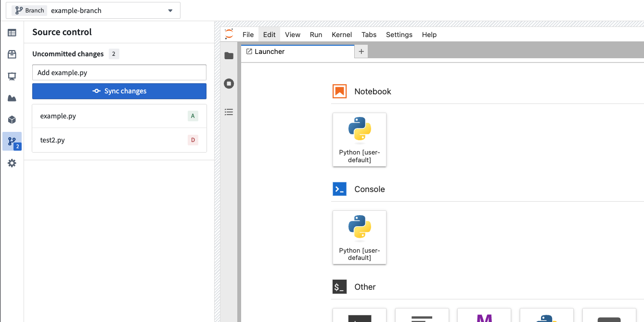
Task: Click the orange Notebook section icon
Action: [339, 91]
